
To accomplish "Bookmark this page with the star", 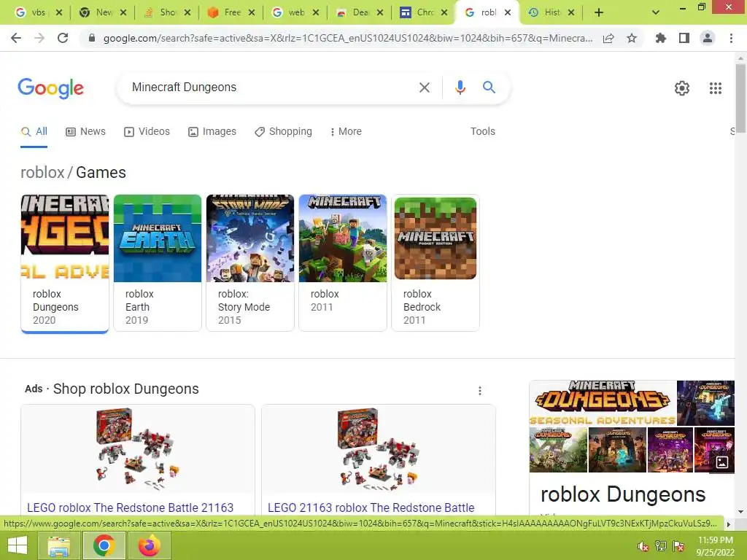I will [x=632, y=38].
